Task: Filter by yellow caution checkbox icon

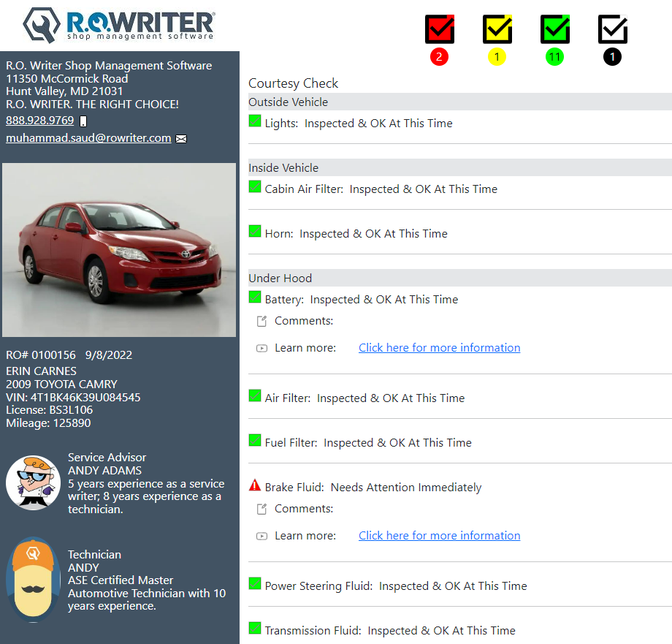Action: (497, 29)
